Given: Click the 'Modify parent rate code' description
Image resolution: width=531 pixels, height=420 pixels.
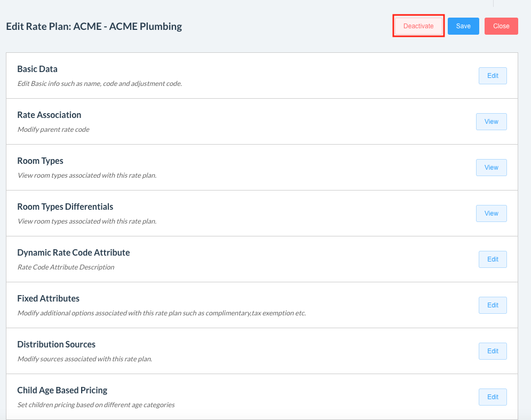Looking at the screenshot, I should point(53,130).
